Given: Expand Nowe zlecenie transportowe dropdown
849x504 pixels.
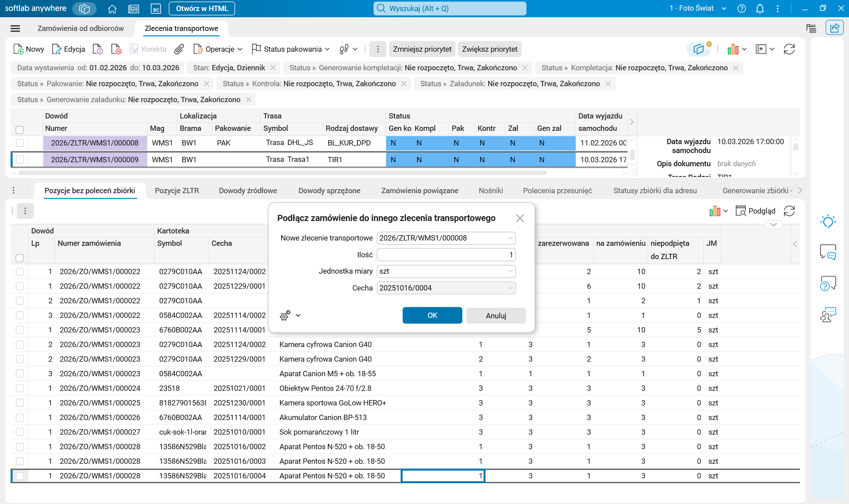Looking at the screenshot, I should click(510, 238).
